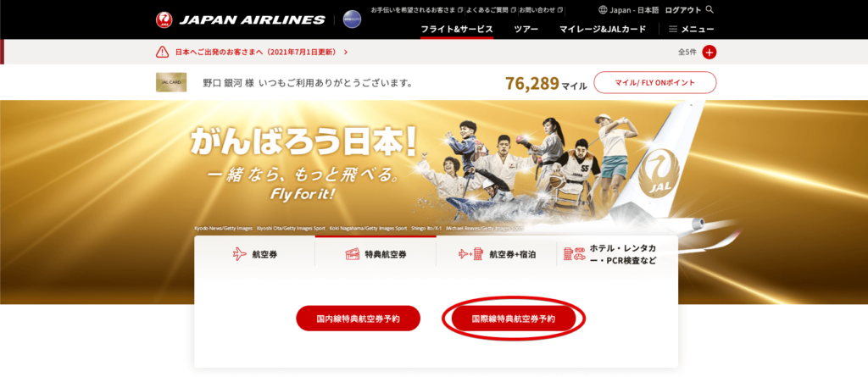Image resolution: width=868 pixels, height=377 pixels.
Task: Open the ツアー menu item
Action: tap(526, 30)
